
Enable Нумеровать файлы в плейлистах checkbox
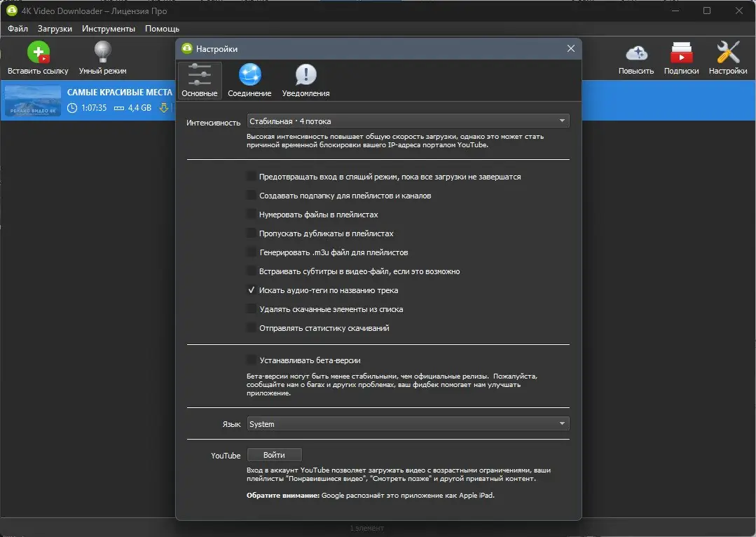pos(252,215)
